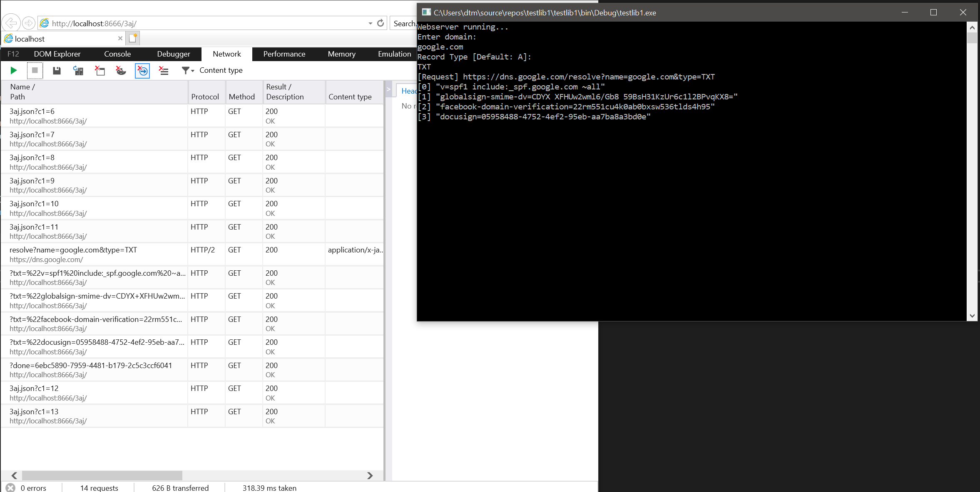Click Export as HAR save icon

tap(57, 71)
